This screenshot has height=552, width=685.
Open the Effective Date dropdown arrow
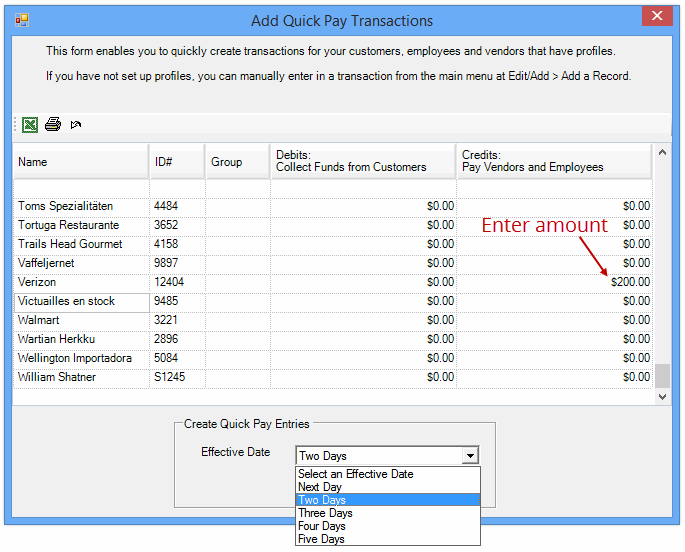click(470, 456)
